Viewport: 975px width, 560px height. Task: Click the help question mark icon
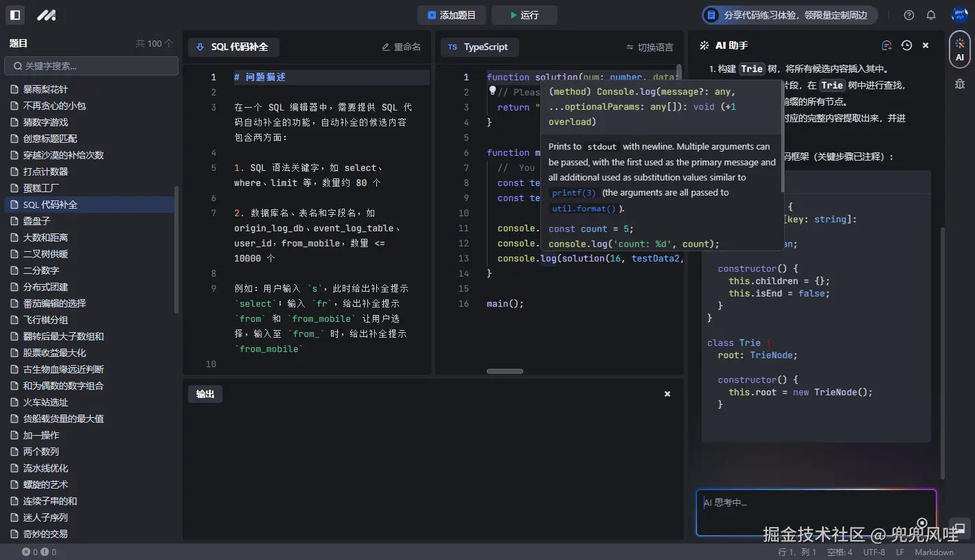click(x=908, y=14)
